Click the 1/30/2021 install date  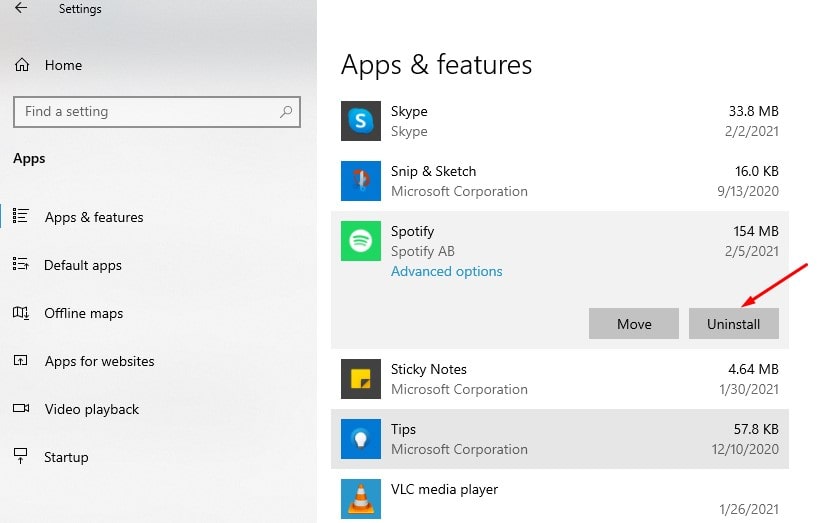pos(749,390)
